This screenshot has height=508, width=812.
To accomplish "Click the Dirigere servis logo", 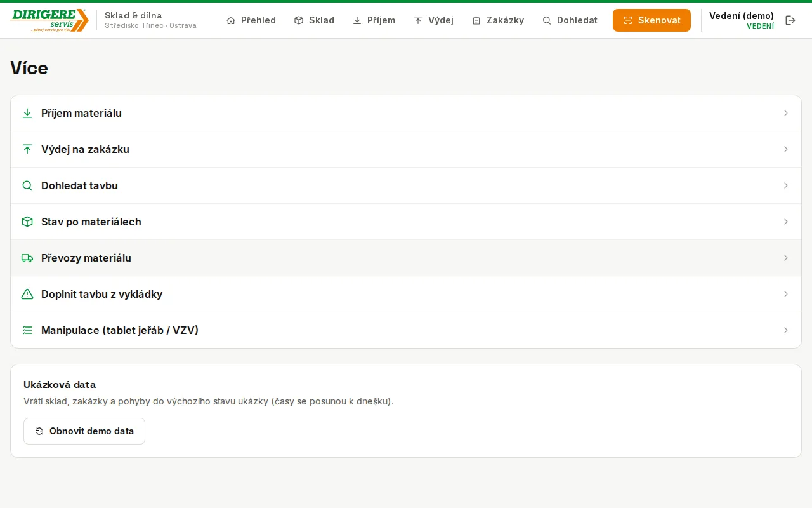I will coord(49,20).
